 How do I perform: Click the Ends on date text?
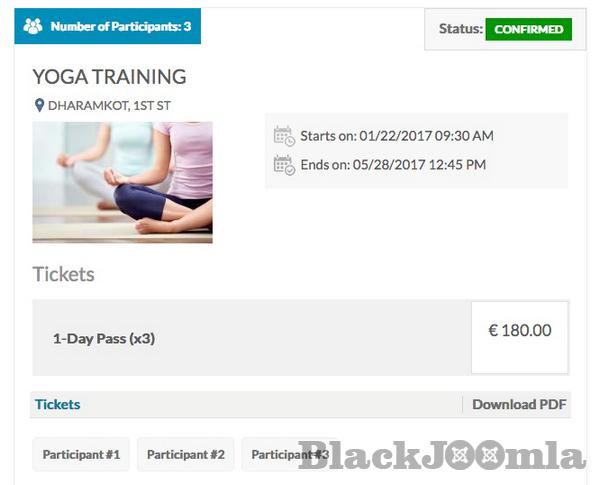(393, 165)
